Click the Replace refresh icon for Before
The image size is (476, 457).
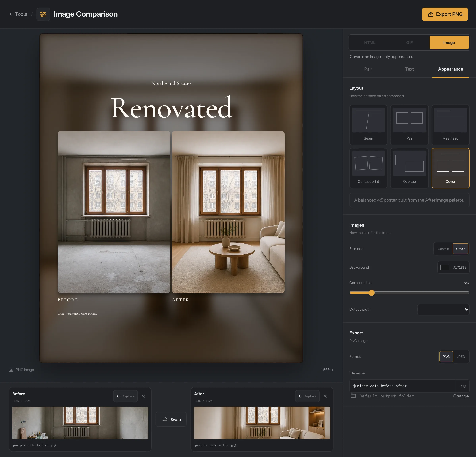pos(119,396)
